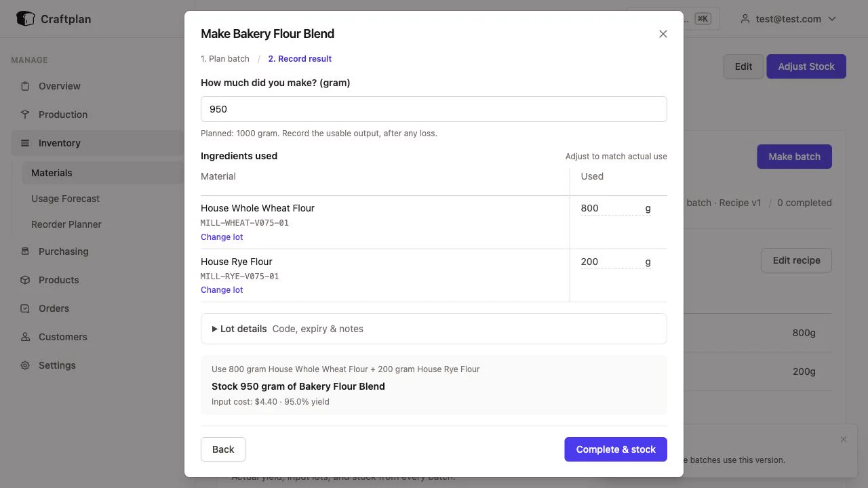
Task: Click the amount made input showing 950
Action: (x=434, y=109)
